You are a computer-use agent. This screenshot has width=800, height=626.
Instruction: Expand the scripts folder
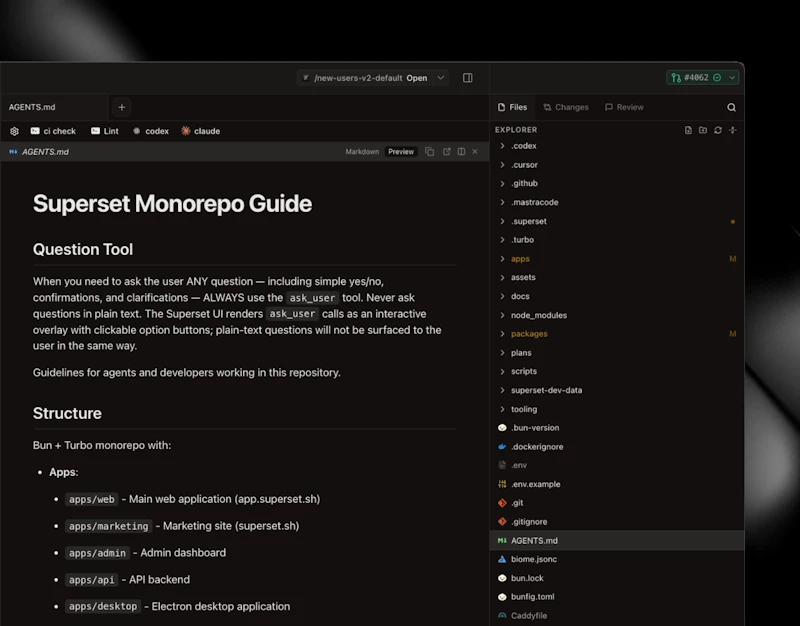coord(617,371)
